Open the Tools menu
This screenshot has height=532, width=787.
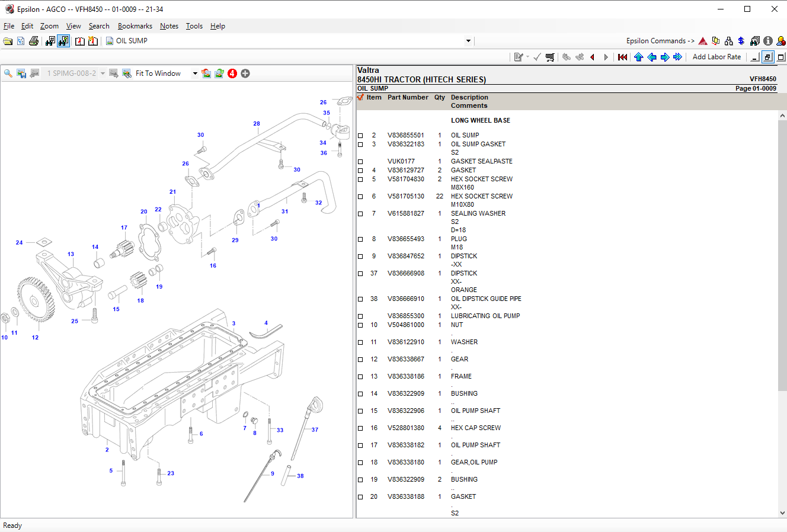tap(194, 26)
